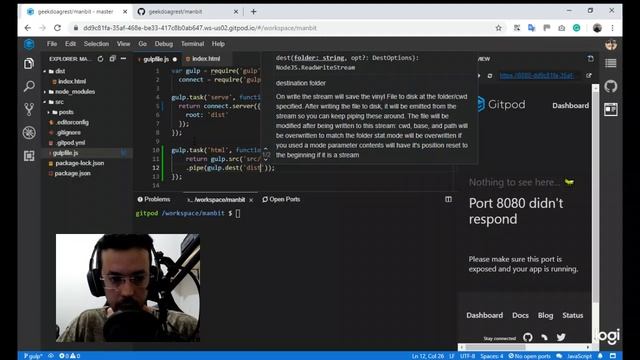The image size is (640, 360).
Task: Close the /workspace/manbit terminal tab
Action: [x=251, y=200]
